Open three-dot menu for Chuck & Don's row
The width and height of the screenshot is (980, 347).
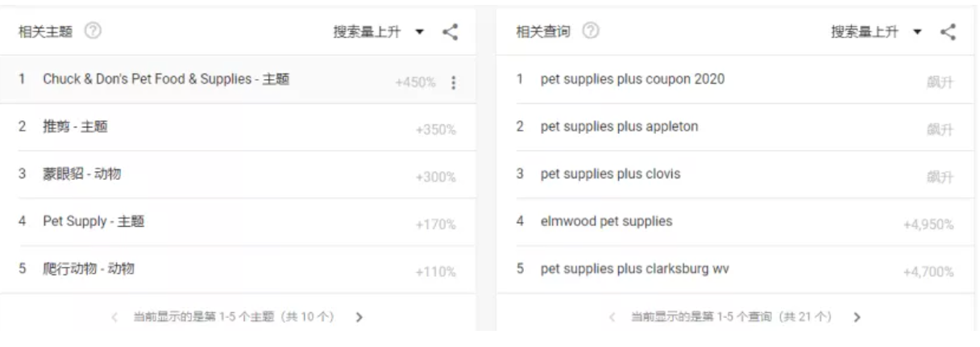click(454, 82)
